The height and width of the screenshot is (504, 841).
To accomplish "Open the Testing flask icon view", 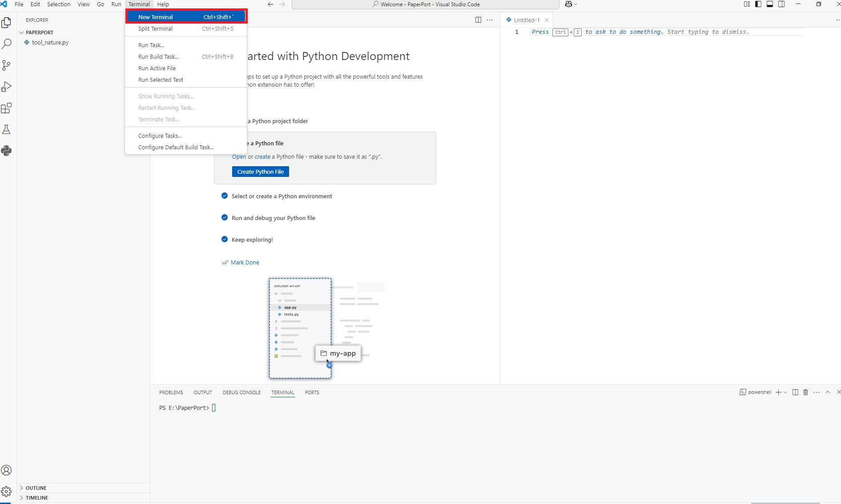I will pyautogui.click(x=7, y=129).
